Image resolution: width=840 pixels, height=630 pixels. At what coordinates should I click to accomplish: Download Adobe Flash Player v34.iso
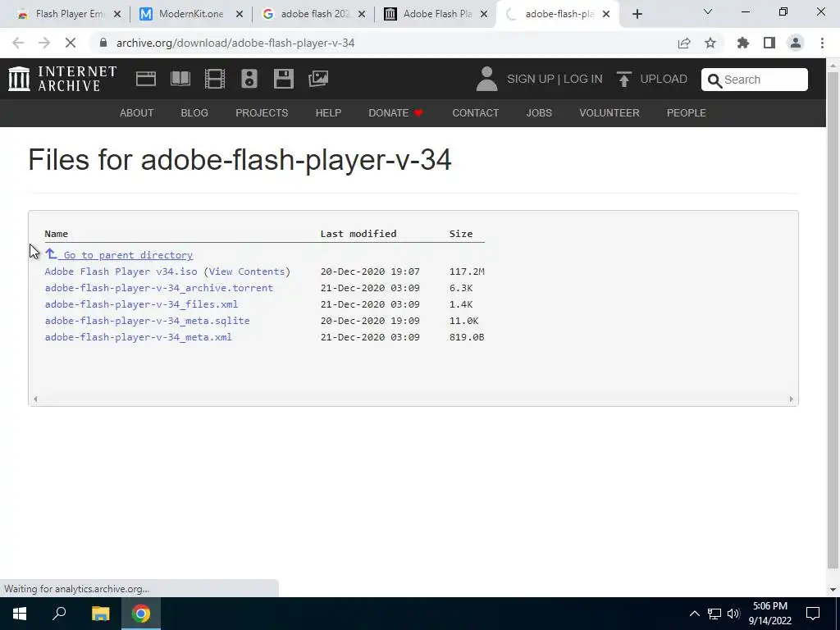point(121,272)
